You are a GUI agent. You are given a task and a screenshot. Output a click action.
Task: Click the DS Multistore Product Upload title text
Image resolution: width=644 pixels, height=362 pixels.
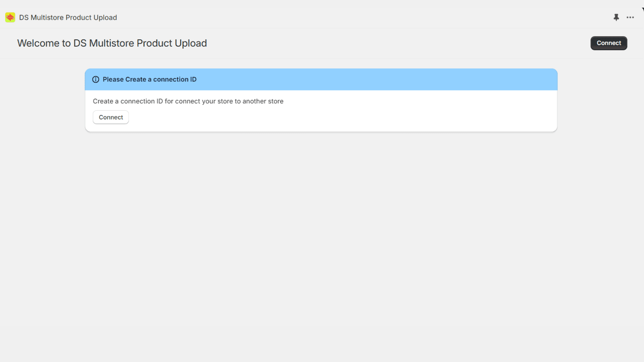[68, 17]
